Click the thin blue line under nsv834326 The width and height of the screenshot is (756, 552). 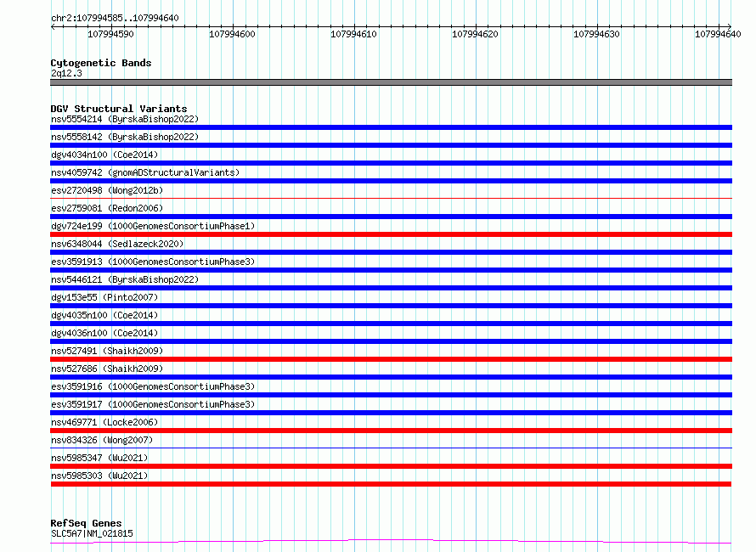[391, 448]
